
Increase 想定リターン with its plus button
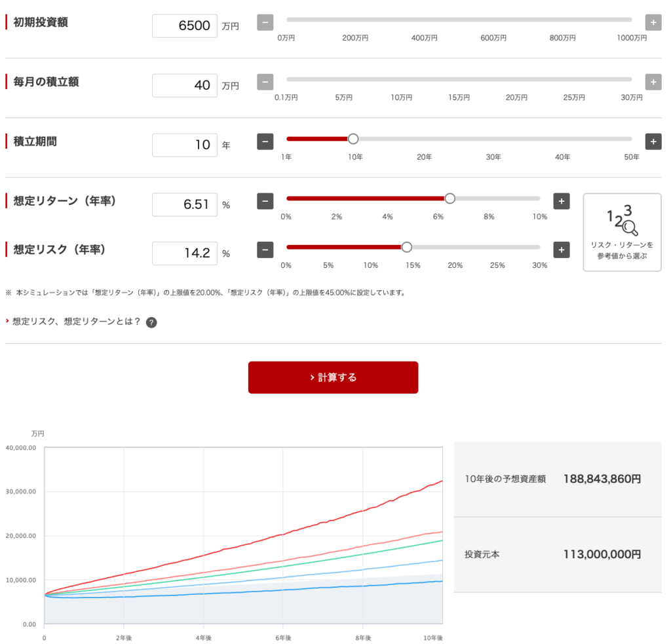pyautogui.click(x=562, y=201)
